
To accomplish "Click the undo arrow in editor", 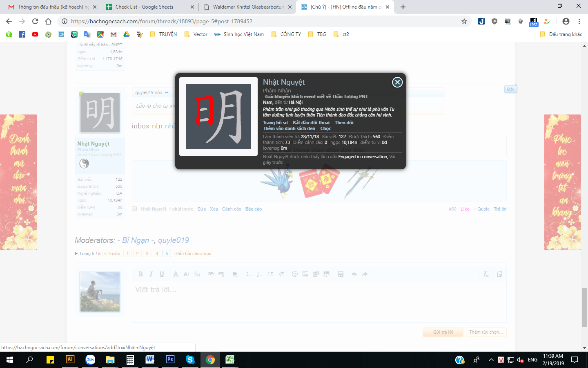I will pos(354,274).
